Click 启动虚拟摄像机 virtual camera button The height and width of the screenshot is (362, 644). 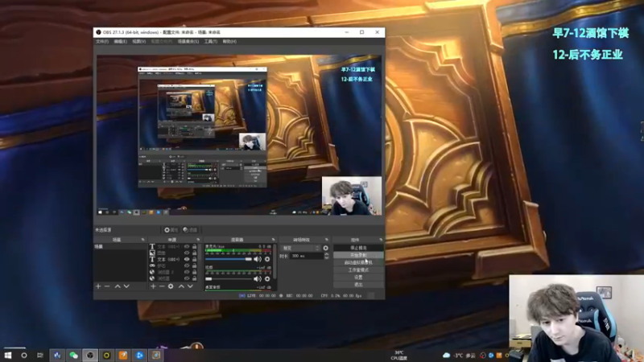tap(358, 263)
